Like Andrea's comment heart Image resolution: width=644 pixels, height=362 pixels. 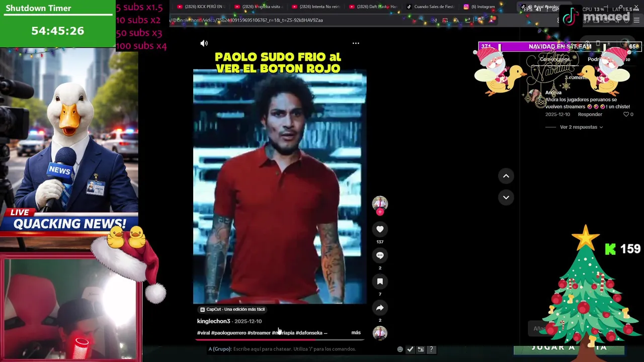point(626,115)
